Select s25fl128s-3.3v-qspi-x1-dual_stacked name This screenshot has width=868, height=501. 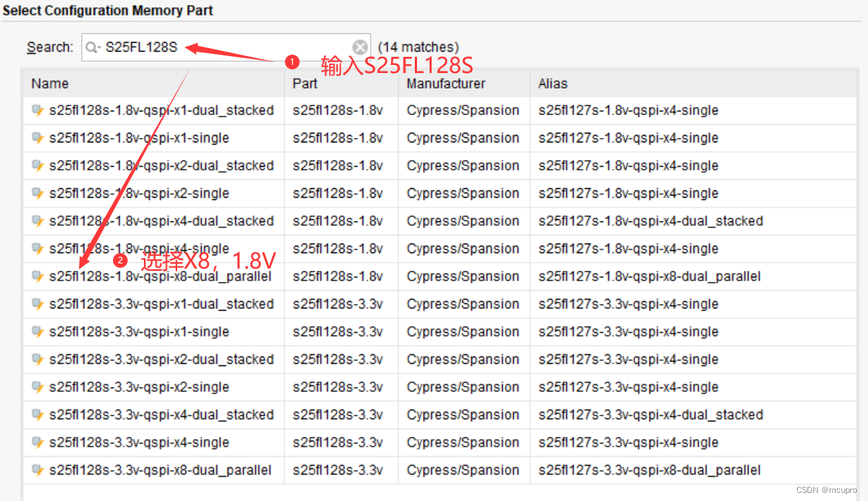coord(161,304)
